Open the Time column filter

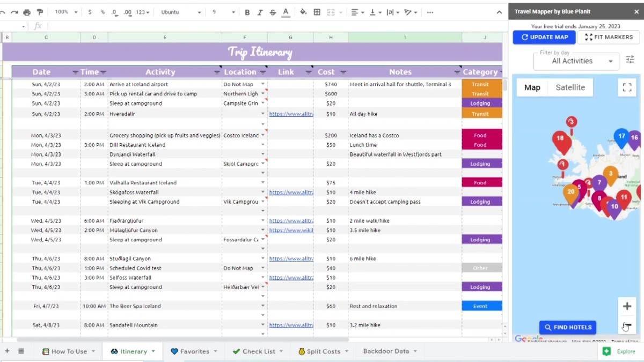[x=103, y=72]
